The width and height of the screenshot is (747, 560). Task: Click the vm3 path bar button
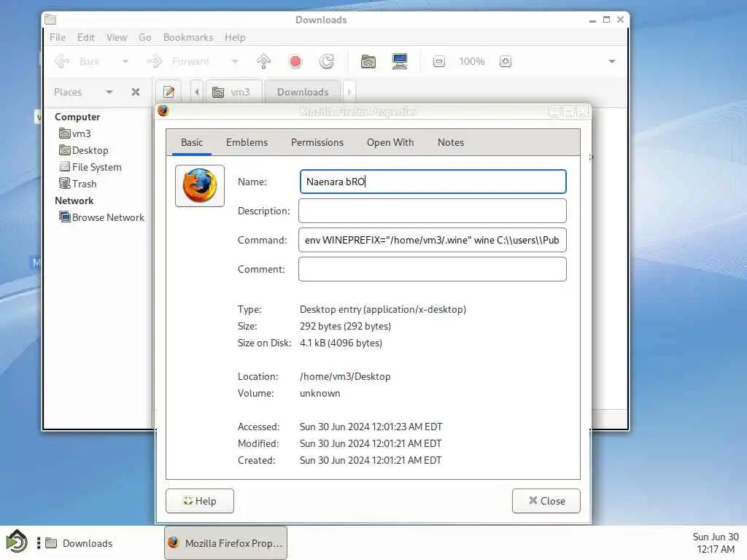(x=233, y=91)
